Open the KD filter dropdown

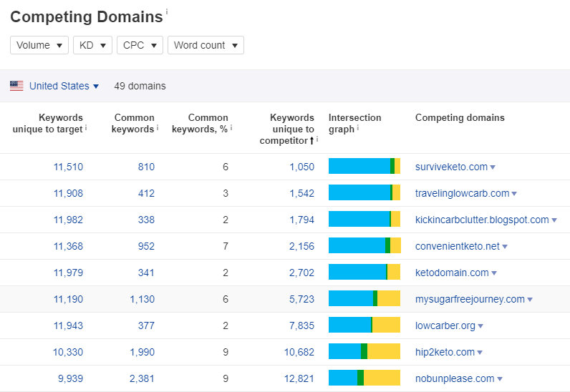pos(92,45)
